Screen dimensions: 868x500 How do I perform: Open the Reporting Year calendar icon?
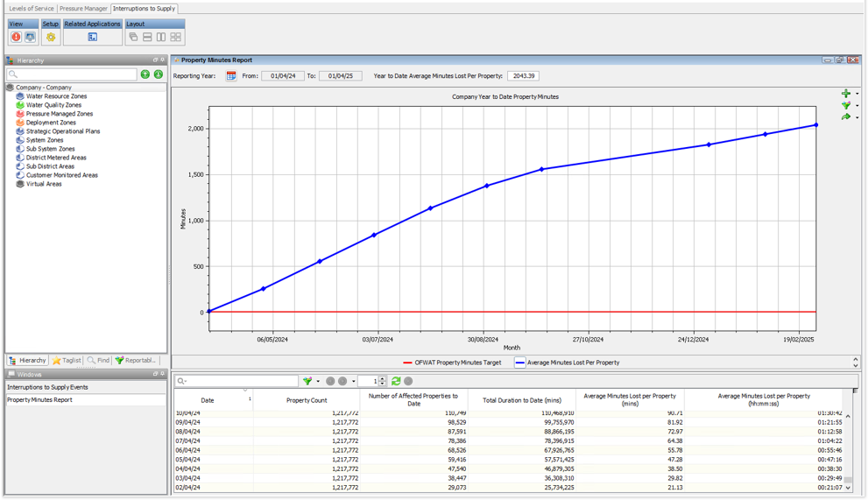[231, 76]
